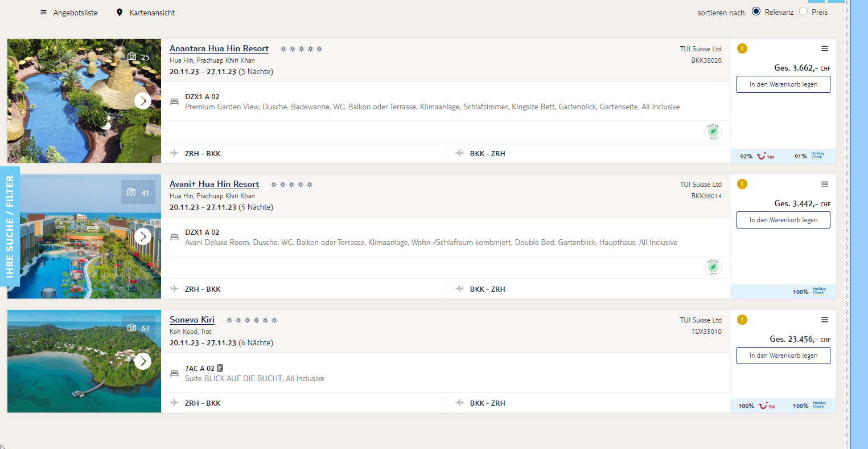Open Anantara Hua Hin Resort hotel link
The height and width of the screenshot is (449, 868).
[x=219, y=48]
